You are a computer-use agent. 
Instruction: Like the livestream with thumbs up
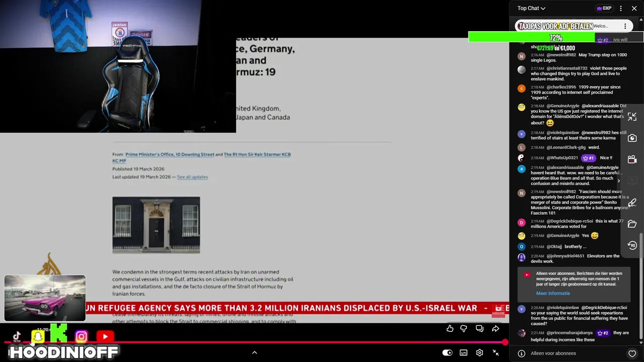(450, 328)
